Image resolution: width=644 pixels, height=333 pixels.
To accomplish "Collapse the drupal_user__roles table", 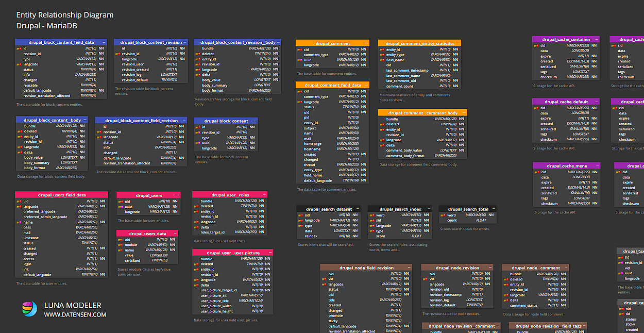I will point(264,195).
